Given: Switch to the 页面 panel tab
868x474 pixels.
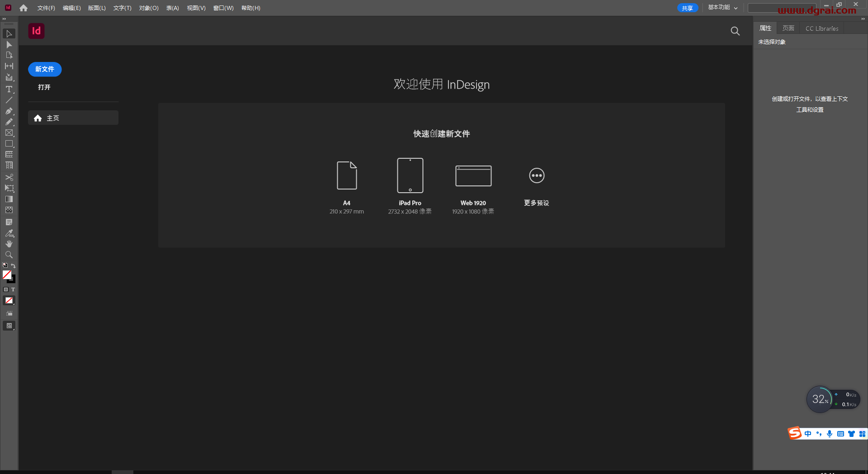Looking at the screenshot, I should pos(788,28).
